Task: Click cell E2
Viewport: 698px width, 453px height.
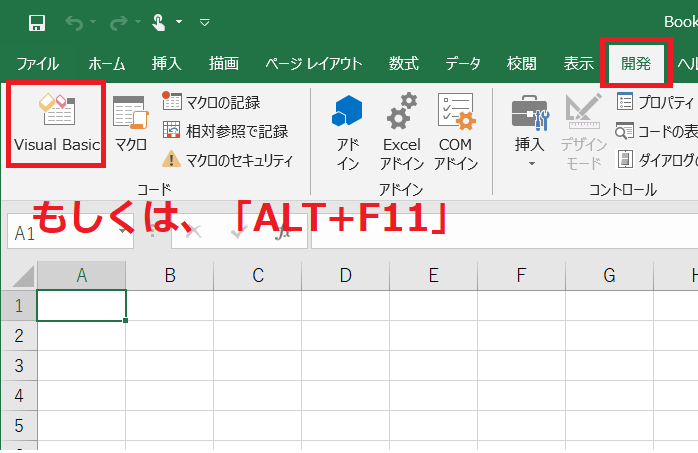Action: coord(434,336)
